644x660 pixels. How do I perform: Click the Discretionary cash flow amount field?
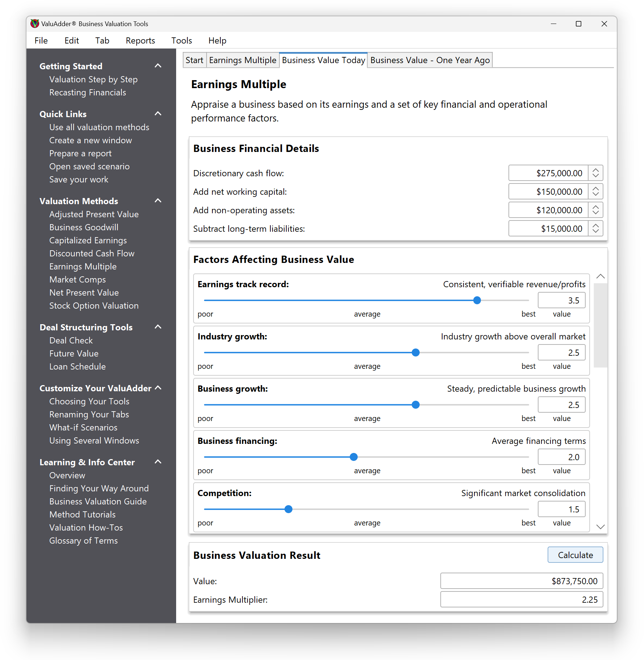coord(548,173)
